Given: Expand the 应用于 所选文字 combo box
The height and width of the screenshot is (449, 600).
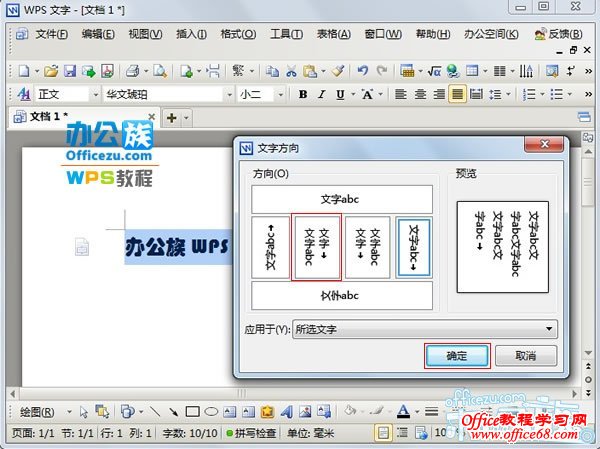Looking at the screenshot, I should click(x=424, y=329).
